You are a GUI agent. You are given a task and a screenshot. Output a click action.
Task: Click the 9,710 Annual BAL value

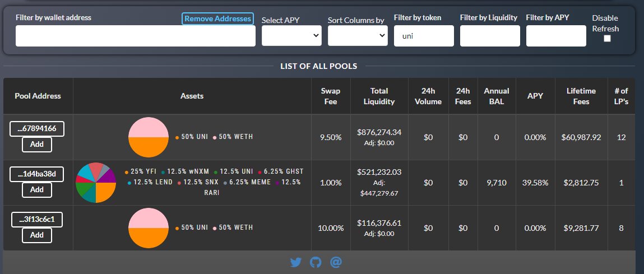click(x=497, y=183)
